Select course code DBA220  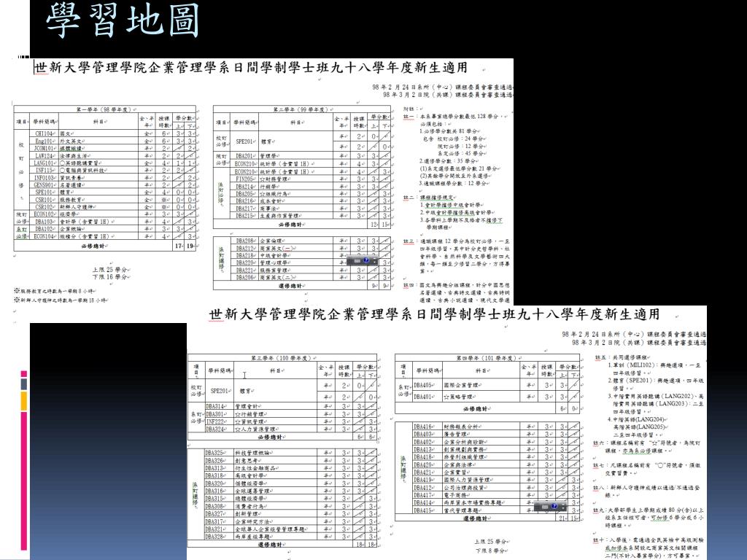(x=245, y=262)
